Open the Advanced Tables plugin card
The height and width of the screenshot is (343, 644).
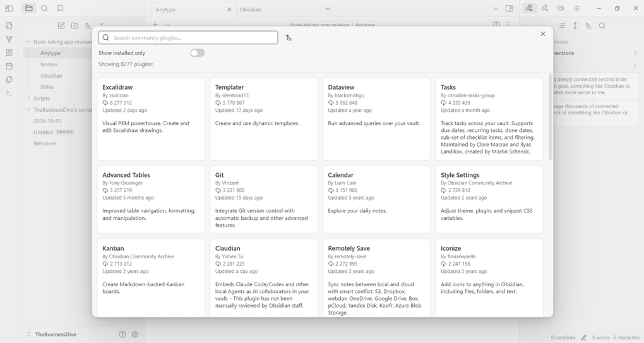point(151,200)
